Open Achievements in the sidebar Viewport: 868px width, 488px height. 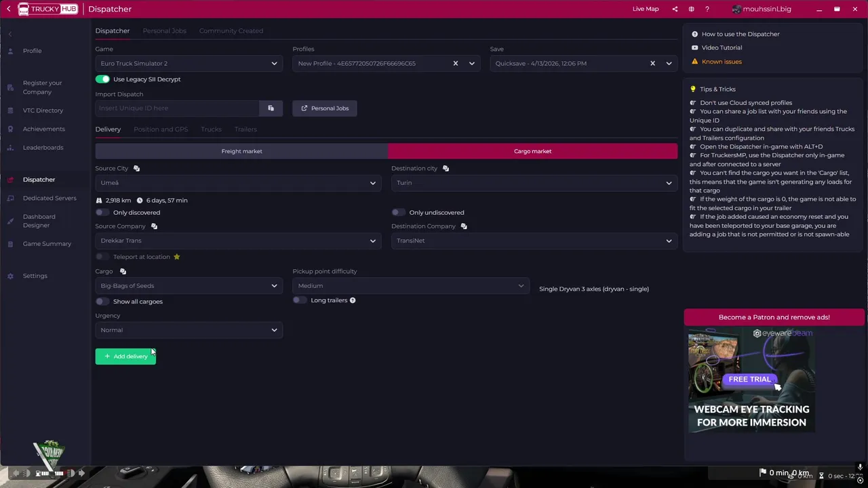(43, 129)
